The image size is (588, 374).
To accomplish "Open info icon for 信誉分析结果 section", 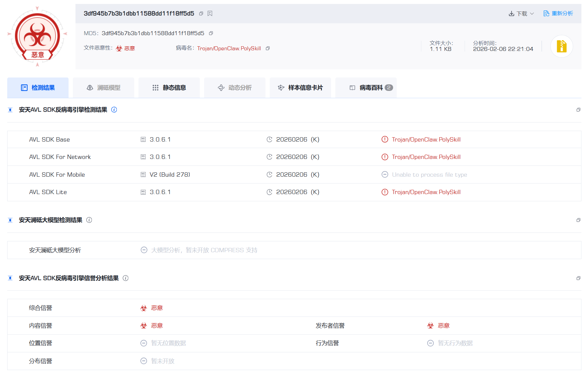I will (126, 278).
